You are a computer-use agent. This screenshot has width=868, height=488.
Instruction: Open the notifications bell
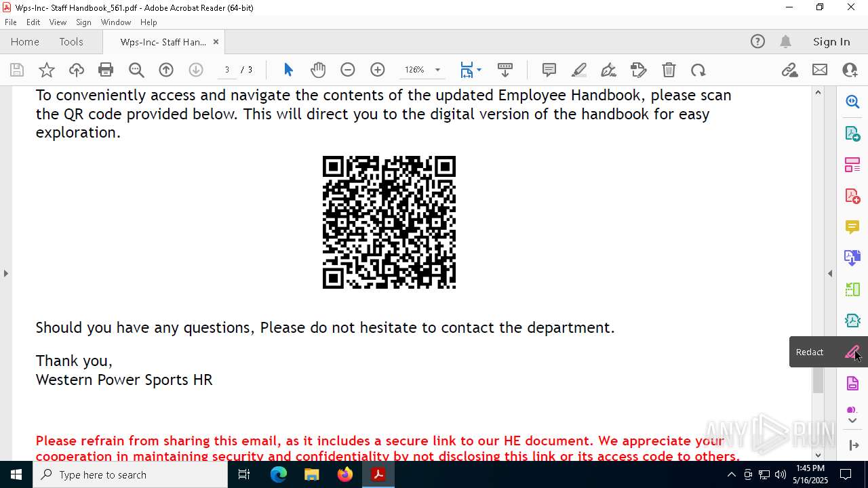[786, 41]
